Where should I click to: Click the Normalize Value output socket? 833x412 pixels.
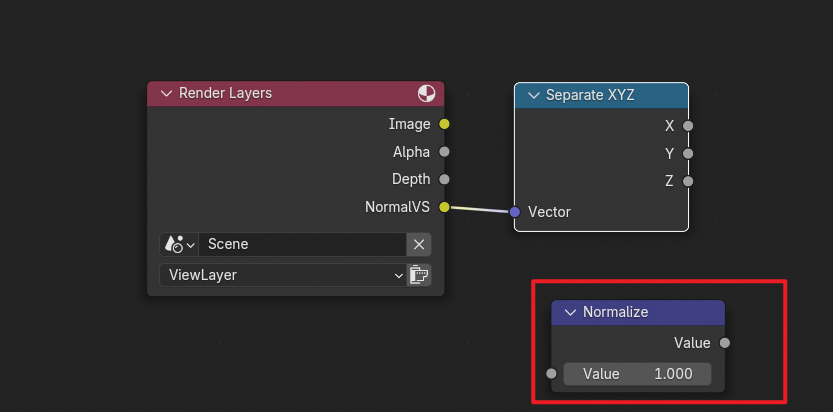(725, 343)
